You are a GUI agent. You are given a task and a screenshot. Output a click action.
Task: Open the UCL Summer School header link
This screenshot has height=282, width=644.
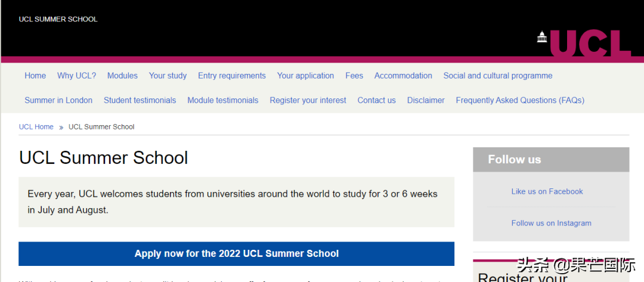point(58,19)
